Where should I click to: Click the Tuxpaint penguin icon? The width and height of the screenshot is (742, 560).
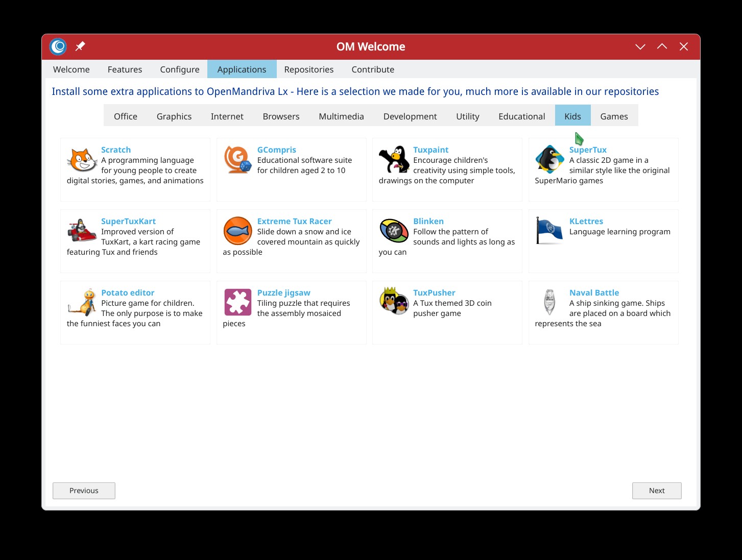point(394,160)
